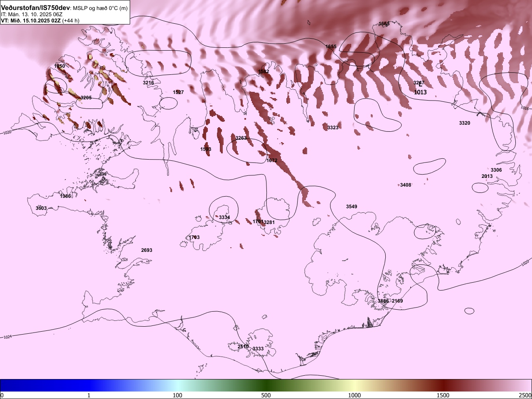The image size is (532, 399).
Task: Click the color scale tick label 0
Action: [x=2, y=395]
